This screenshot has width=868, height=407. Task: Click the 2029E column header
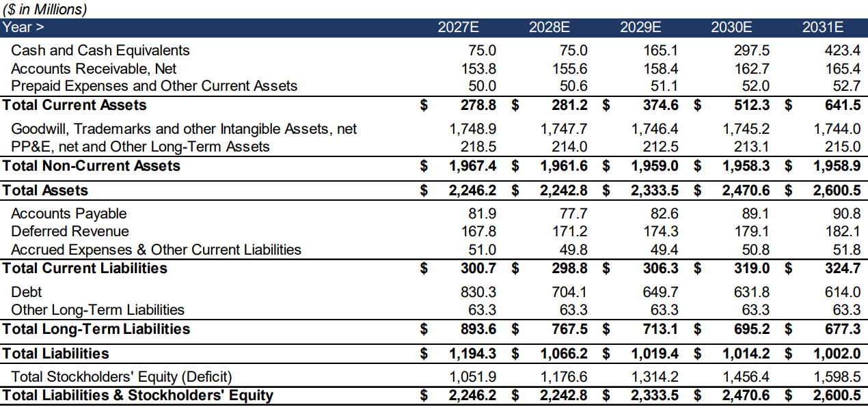(640, 28)
